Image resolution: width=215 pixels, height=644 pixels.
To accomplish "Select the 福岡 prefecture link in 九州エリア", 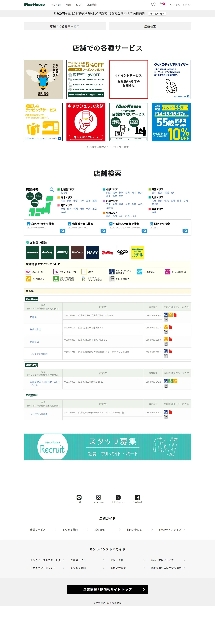I will tap(160, 201).
